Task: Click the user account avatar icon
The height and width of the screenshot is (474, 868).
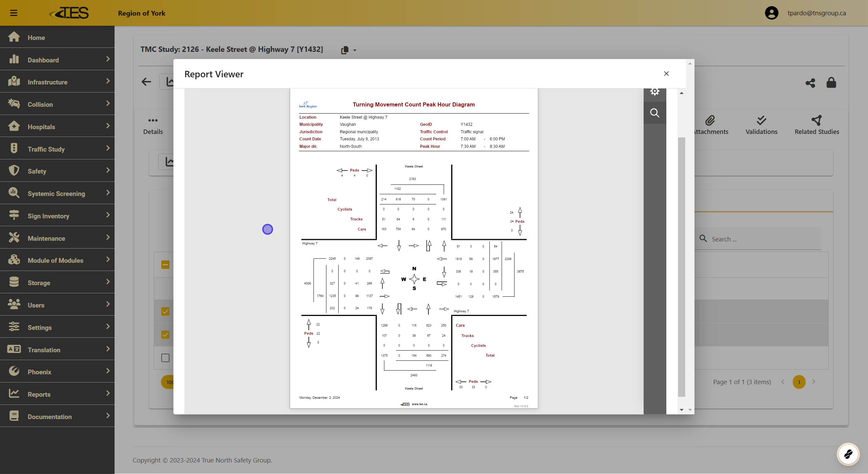Action: [x=771, y=13]
